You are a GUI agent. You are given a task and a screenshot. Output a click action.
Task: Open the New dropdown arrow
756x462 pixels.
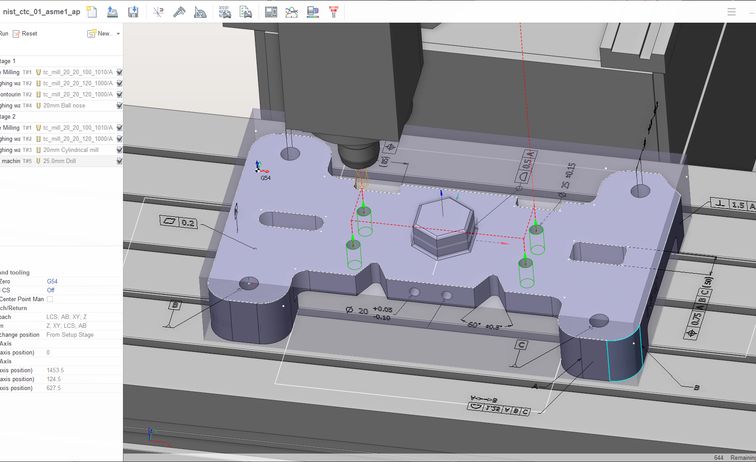118,34
